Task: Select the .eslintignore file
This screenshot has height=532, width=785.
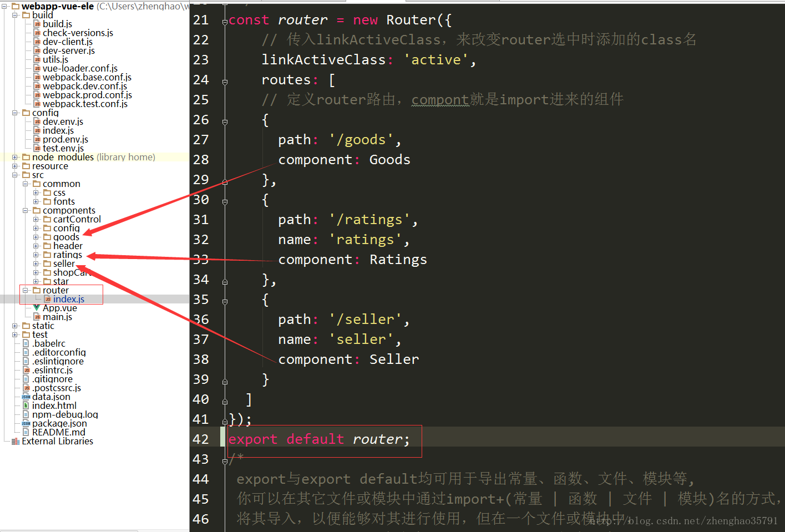Action: click(58, 361)
